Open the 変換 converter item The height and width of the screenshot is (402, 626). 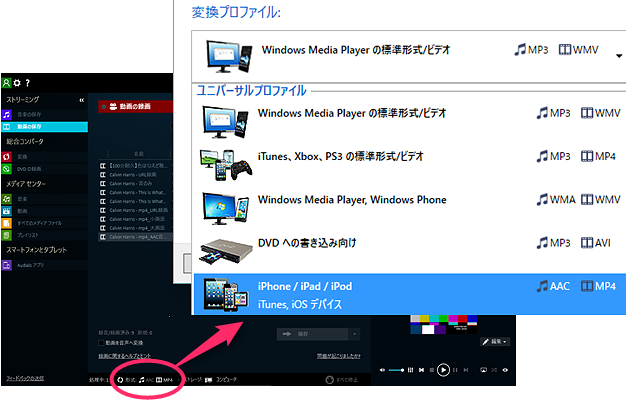(x=44, y=156)
